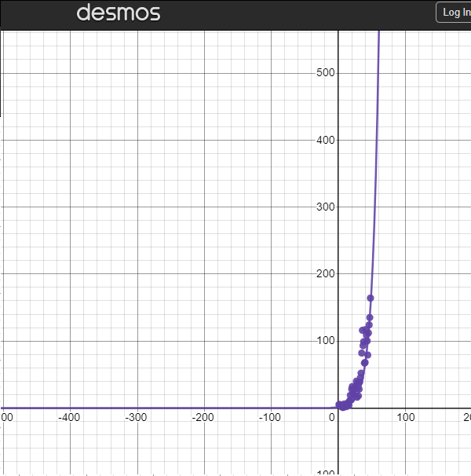Viewport: 471px width, 476px height.
Task: Click the x-axis label -400
Action: tap(69, 416)
